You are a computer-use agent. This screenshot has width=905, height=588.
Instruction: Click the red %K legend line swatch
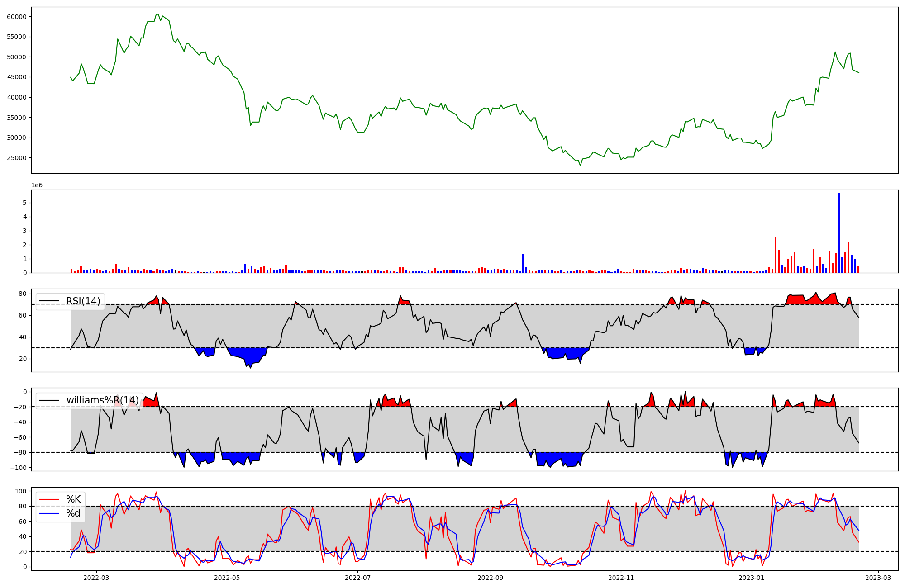tap(49, 499)
